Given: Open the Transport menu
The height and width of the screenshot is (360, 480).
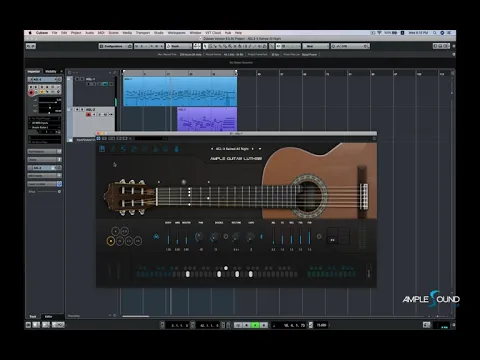Looking at the screenshot, I should 143,33.
